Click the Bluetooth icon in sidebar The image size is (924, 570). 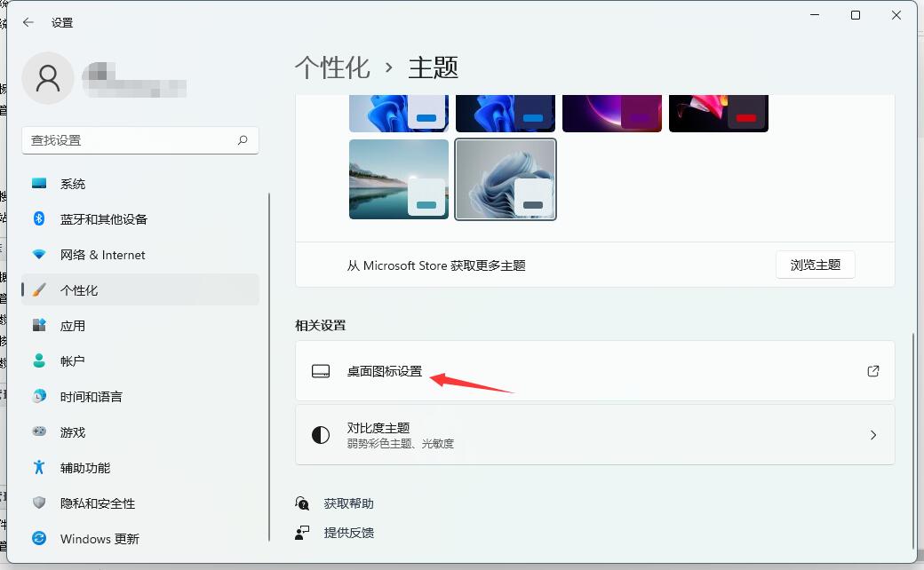[39, 219]
